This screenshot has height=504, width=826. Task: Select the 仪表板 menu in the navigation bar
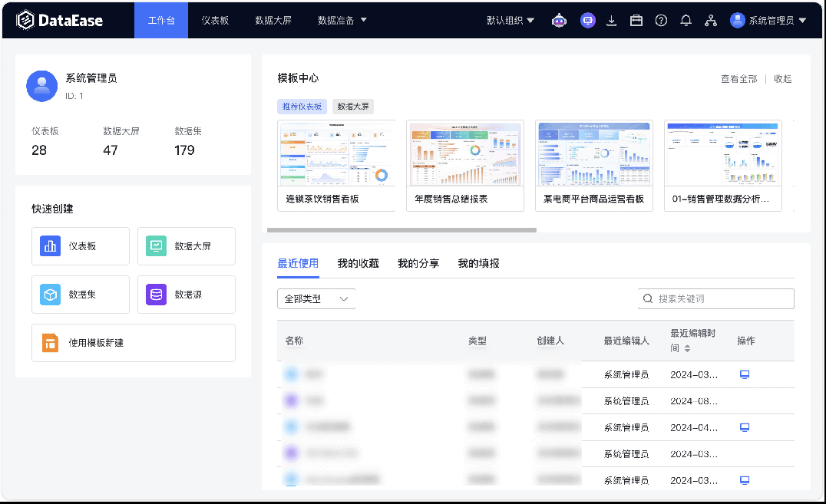click(x=215, y=21)
